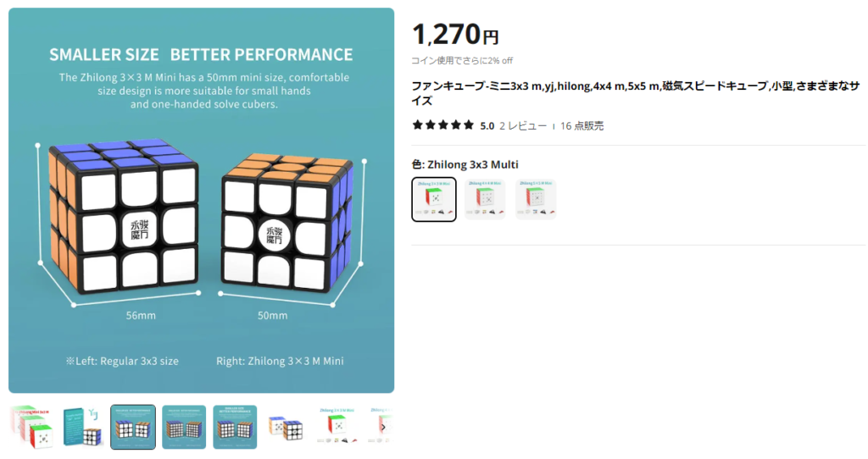The height and width of the screenshot is (459, 868).
Task: View the fourth thumbnail of larger cubes
Action: (184, 427)
